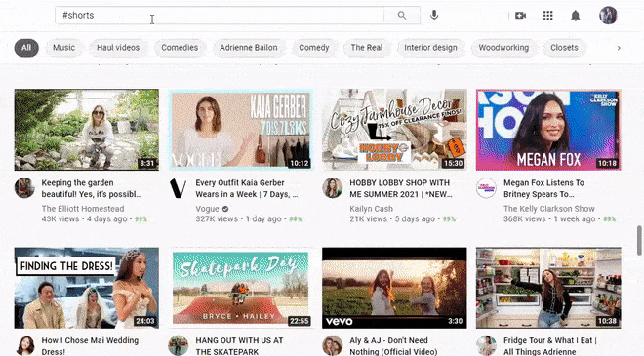Viewport: 644px width, 356px height.
Task: Select the Woodworking filter chip
Action: tap(503, 48)
